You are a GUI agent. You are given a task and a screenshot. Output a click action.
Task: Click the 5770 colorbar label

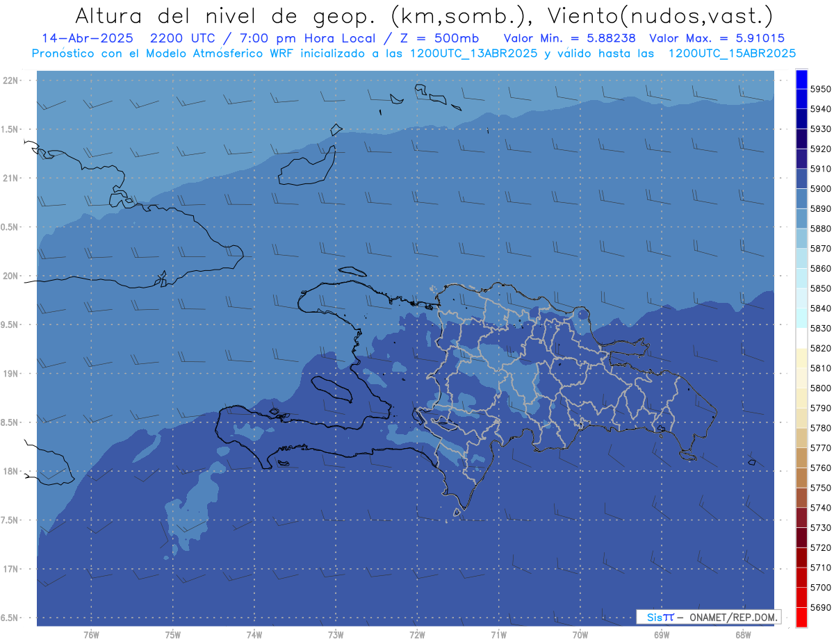821,448
